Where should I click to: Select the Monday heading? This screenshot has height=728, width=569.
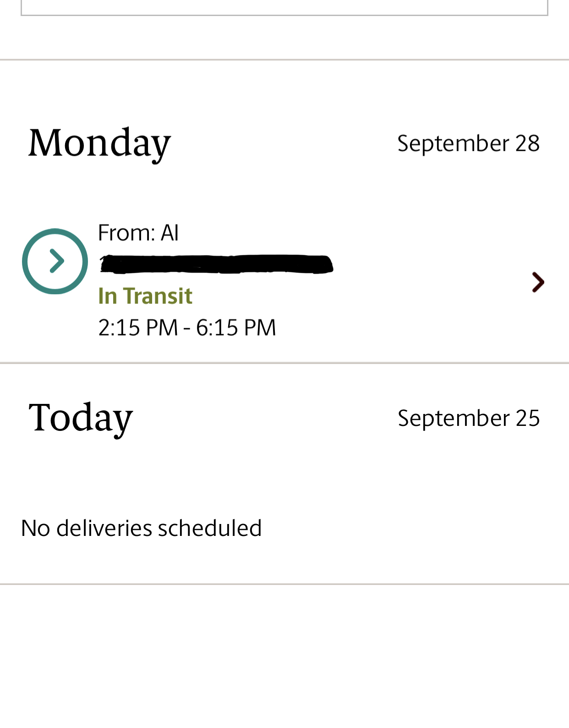pyautogui.click(x=99, y=143)
